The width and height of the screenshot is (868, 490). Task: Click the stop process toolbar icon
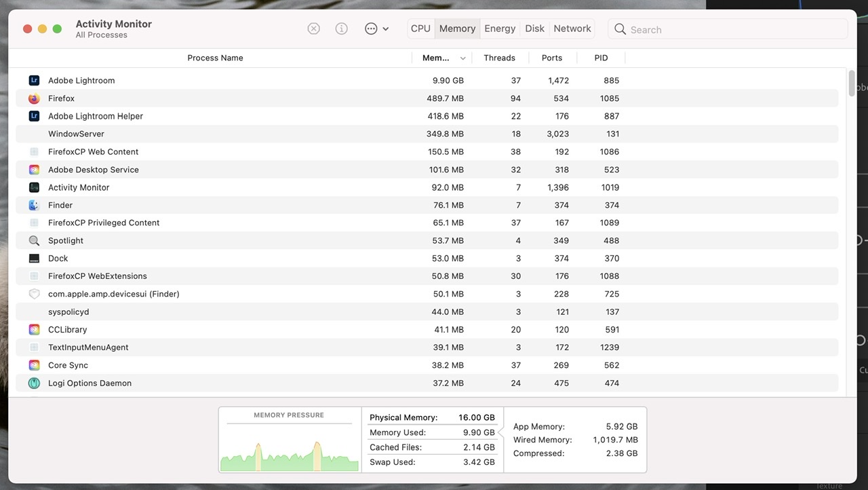pos(313,29)
